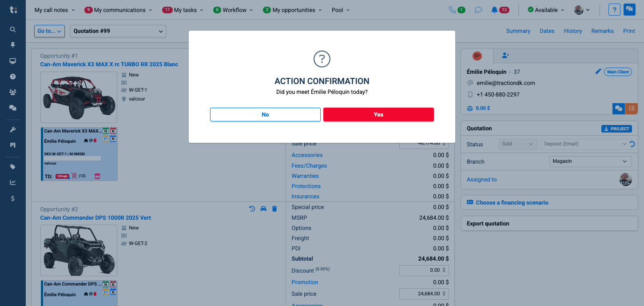Open the dollar sign sidebar icon
This screenshot has width=644, height=306.
click(x=13, y=198)
